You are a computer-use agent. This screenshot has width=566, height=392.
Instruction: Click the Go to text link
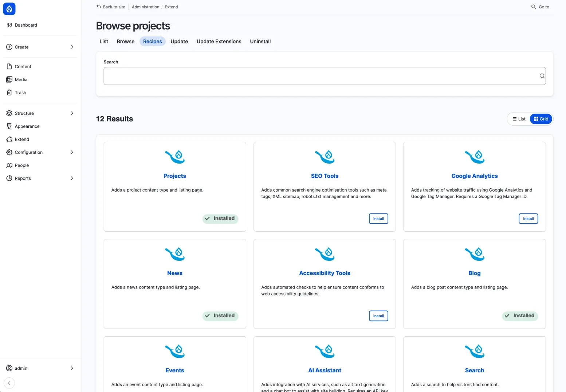(x=544, y=7)
